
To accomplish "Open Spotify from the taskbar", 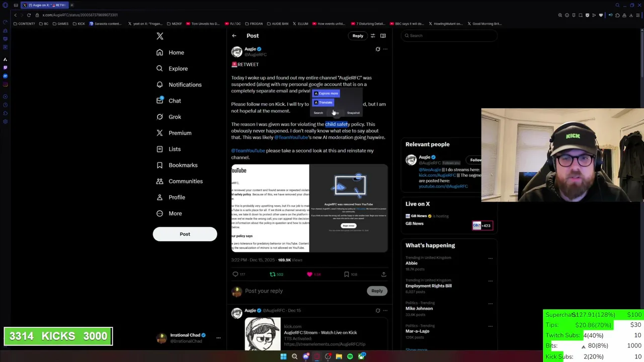I will (x=350, y=356).
